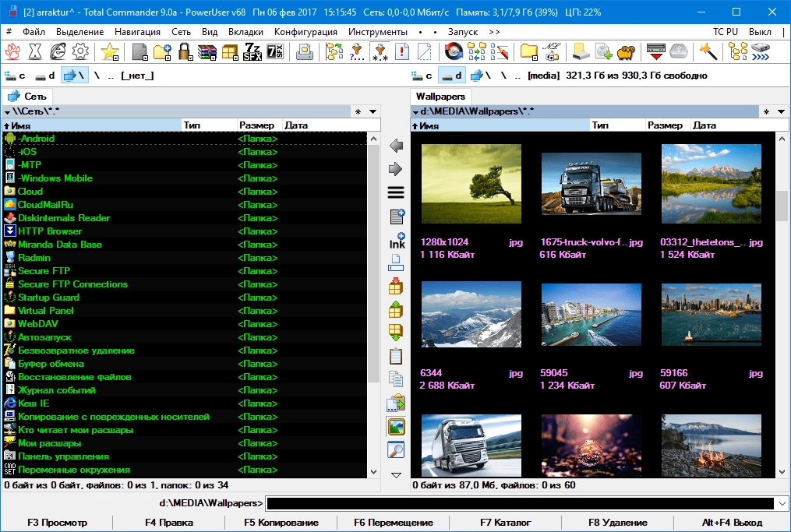Screen dimensions: 791x532
Task: Click the three-line hamburger icon between panels
Action: click(x=396, y=192)
